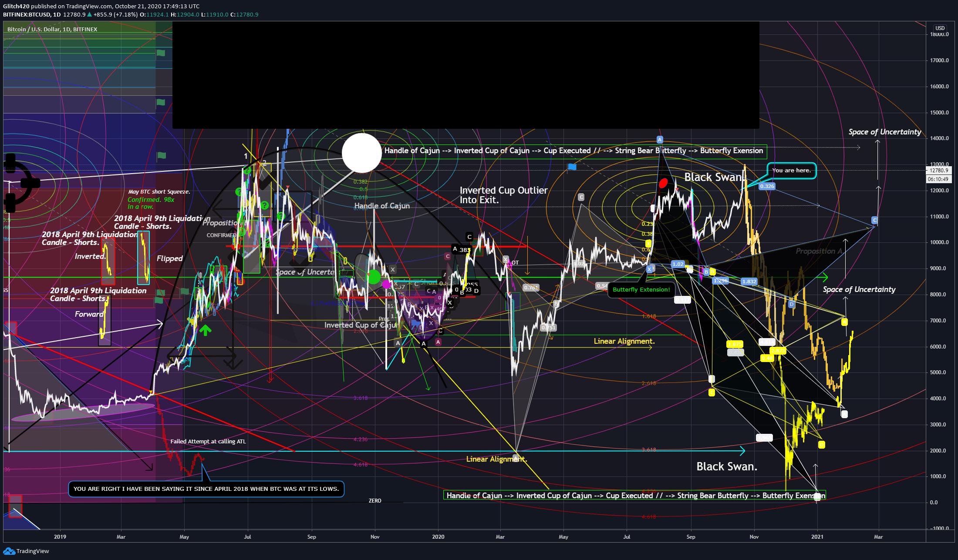Select the 'Confirmed. 98x in a row.' text

pyautogui.click(x=151, y=203)
